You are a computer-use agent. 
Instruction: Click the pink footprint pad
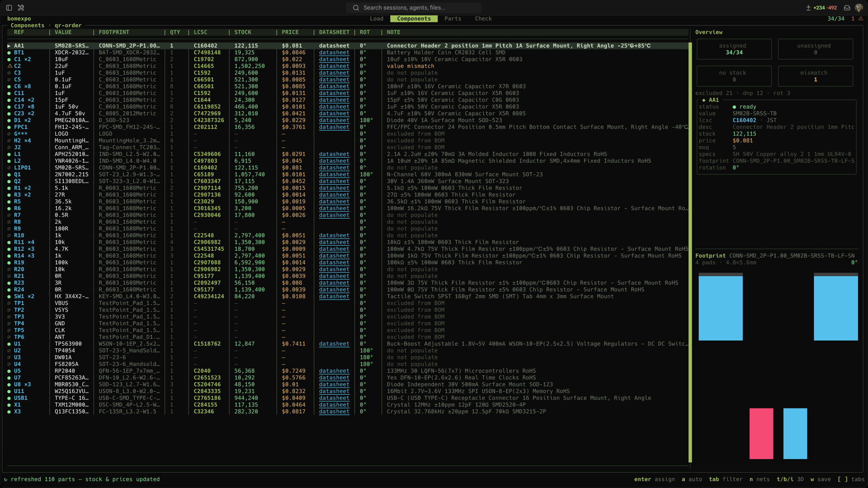(761, 434)
